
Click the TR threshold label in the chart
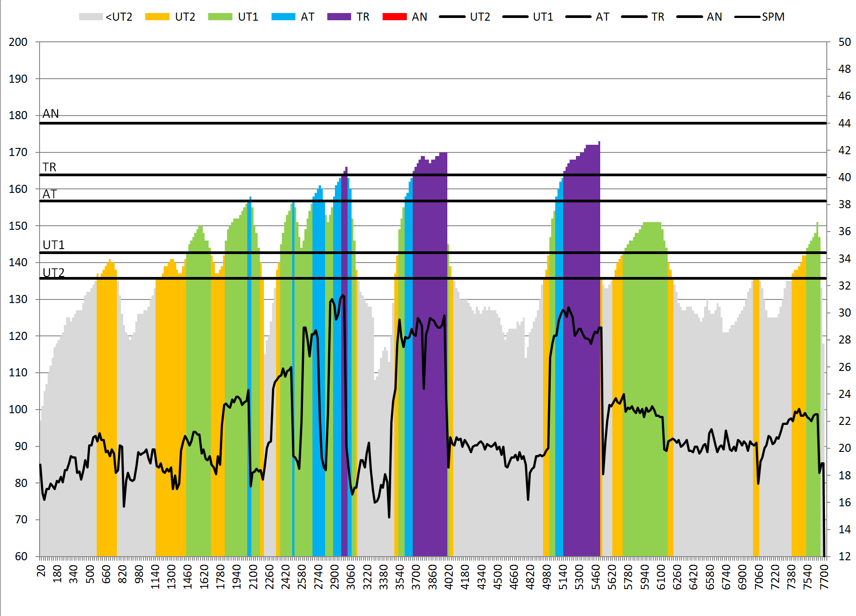coord(49,167)
